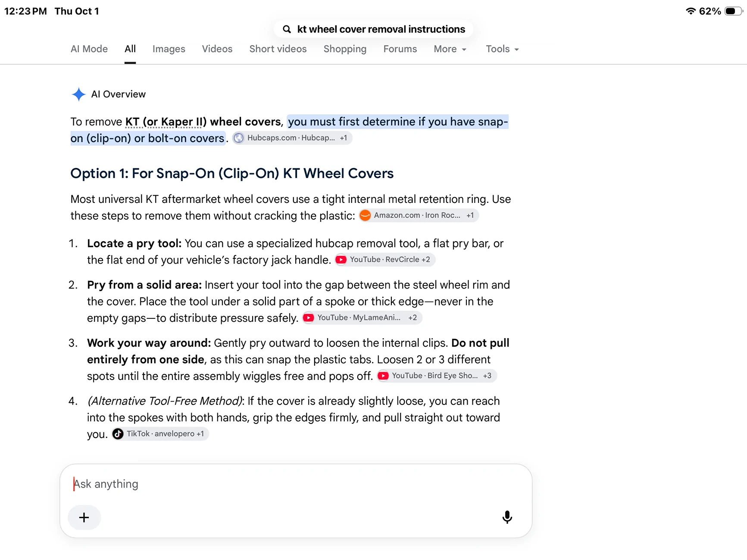
Task: Open the Hubcaps.com source chip
Action: 292,138
